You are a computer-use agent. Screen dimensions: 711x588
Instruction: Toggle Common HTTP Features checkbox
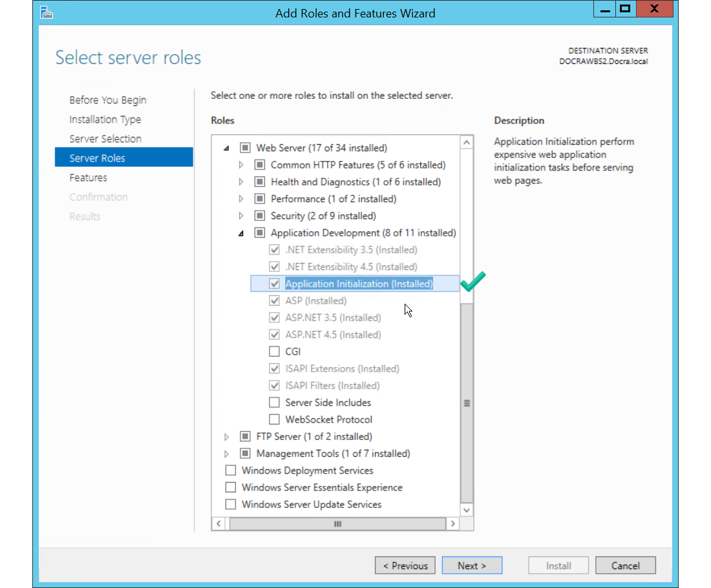click(x=260, y=165)
